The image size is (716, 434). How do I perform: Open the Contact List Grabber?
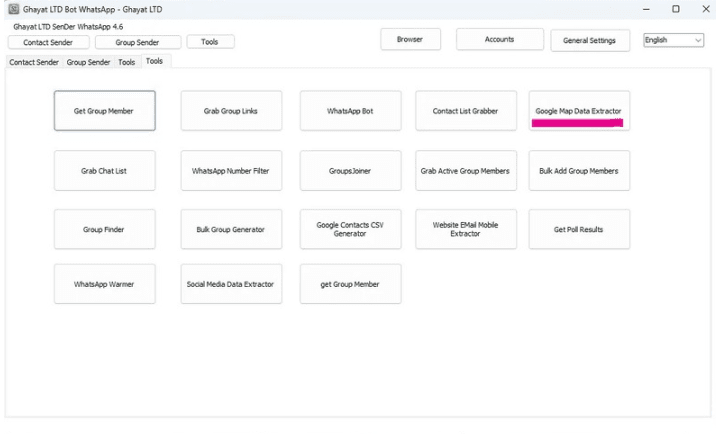tap(466, 111)
